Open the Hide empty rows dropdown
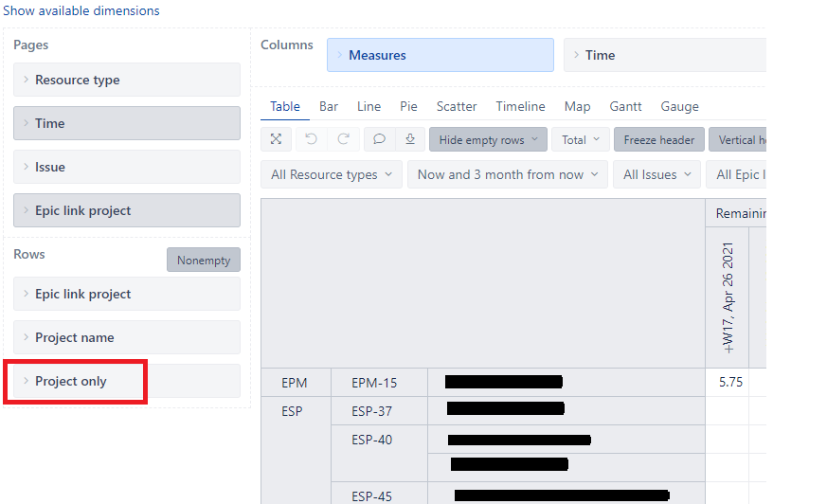Image resolution: width=827 pixels, height=504 pixels. pos(488,139)
